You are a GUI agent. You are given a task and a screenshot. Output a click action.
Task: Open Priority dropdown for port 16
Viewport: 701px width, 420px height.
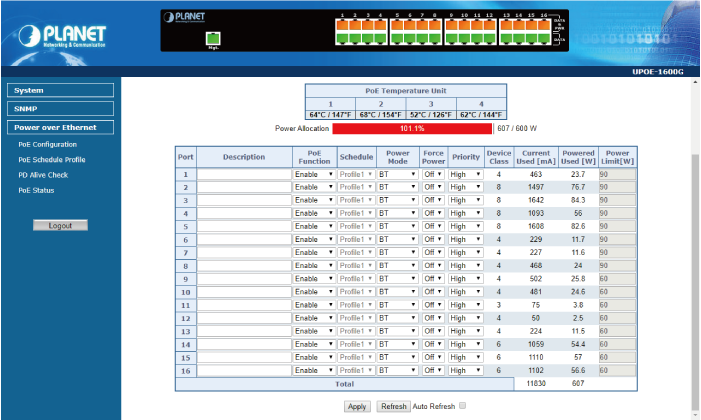pos(465,369)
